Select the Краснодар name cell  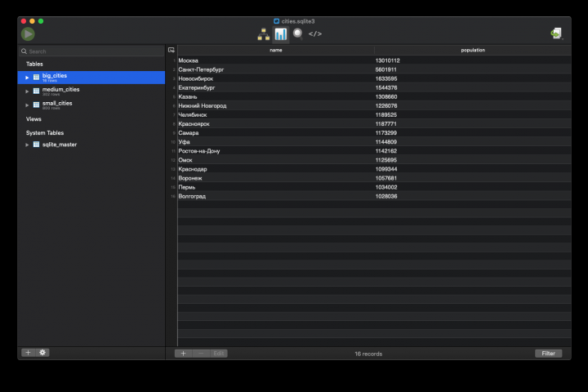point(276,169)
